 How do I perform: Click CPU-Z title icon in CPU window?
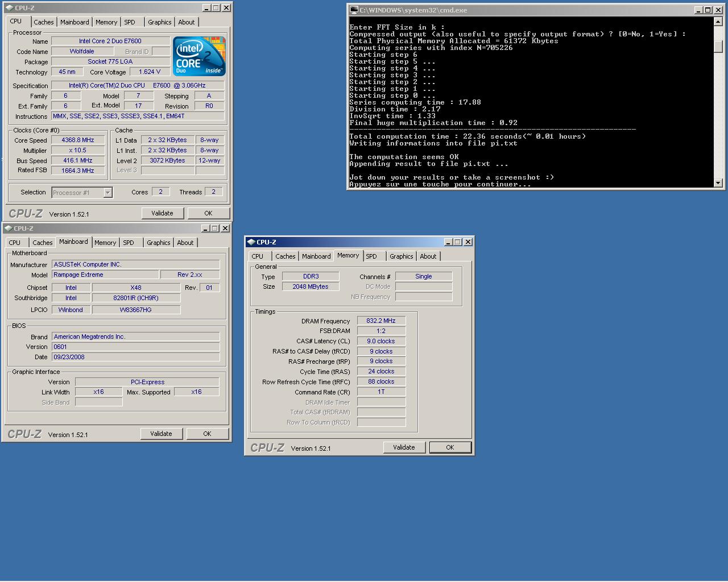pos(9,8)
